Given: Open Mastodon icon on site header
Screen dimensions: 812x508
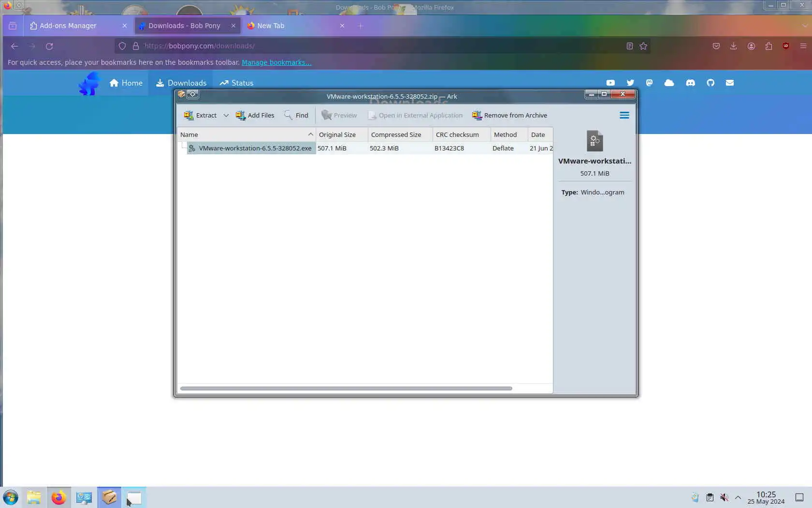Looking at the screenshot, I should 649,83.
